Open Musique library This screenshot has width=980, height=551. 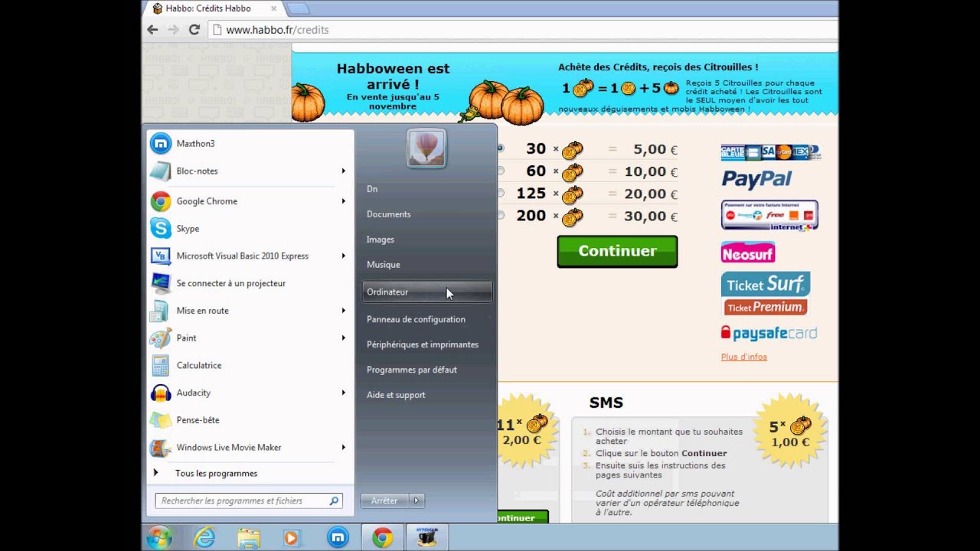point(426,265)
